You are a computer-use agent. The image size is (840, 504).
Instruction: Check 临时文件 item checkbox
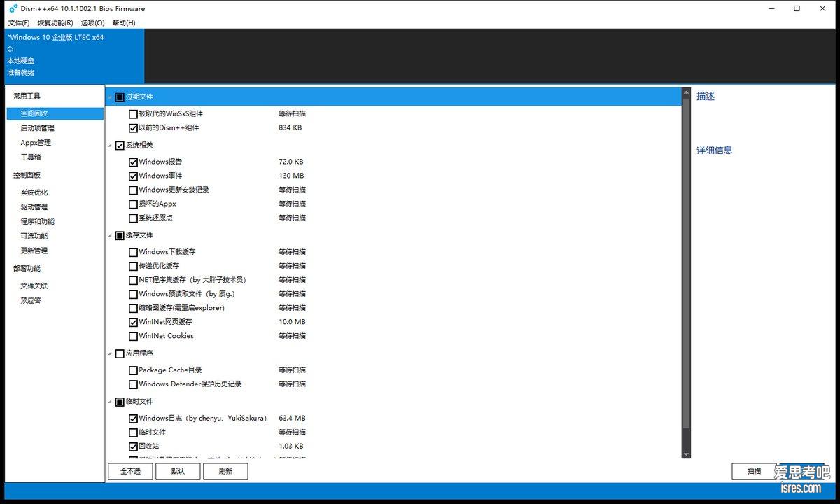(133, 433)
